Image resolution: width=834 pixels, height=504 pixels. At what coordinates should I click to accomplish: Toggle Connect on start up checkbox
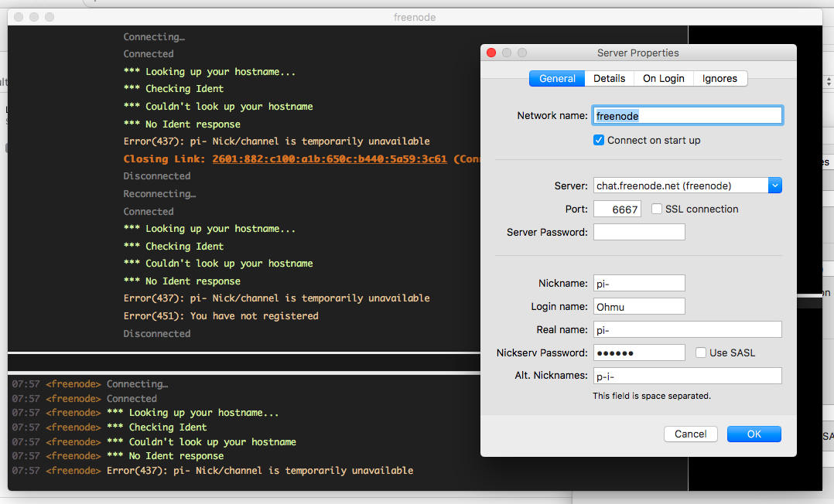click(x=598, y=141)
